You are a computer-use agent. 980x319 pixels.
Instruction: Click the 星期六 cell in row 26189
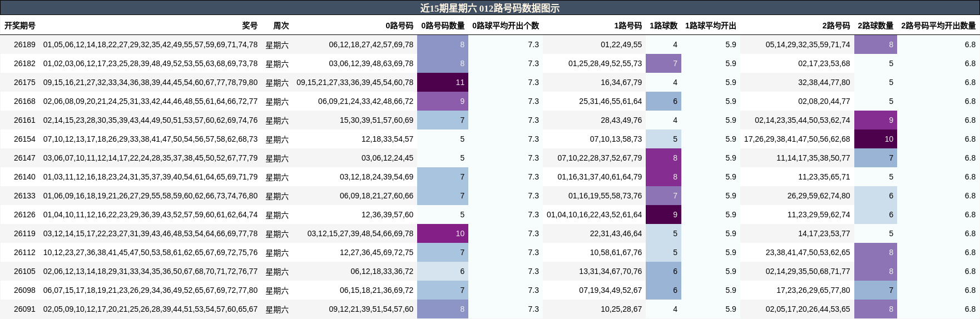[x=277, y=45]
